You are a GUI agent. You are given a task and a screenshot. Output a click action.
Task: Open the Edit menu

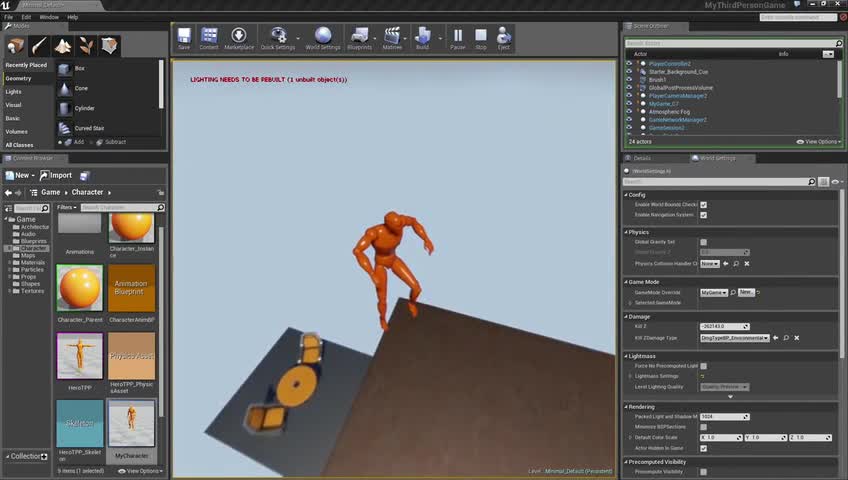click(26, 17)
